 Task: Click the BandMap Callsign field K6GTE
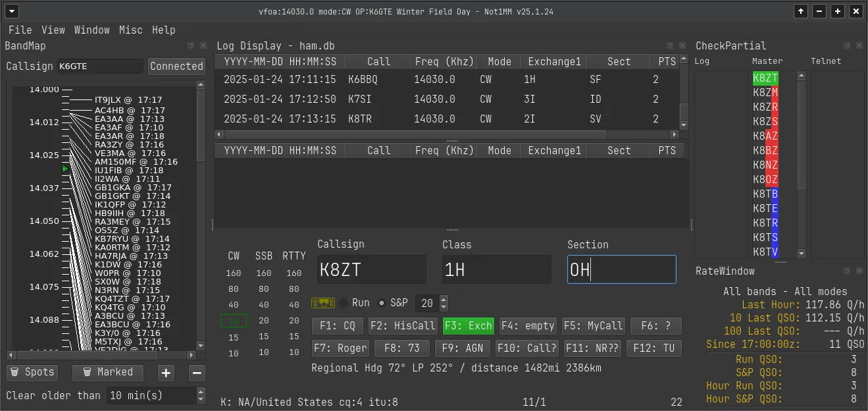click(x=99, y=66)
